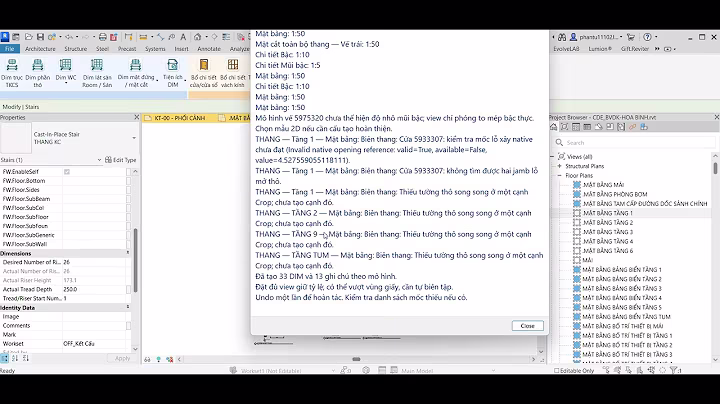This screenshot has width=720, height=404.
Task: Select the Annotate ribbon tab
Action: (x=209, y=49)
